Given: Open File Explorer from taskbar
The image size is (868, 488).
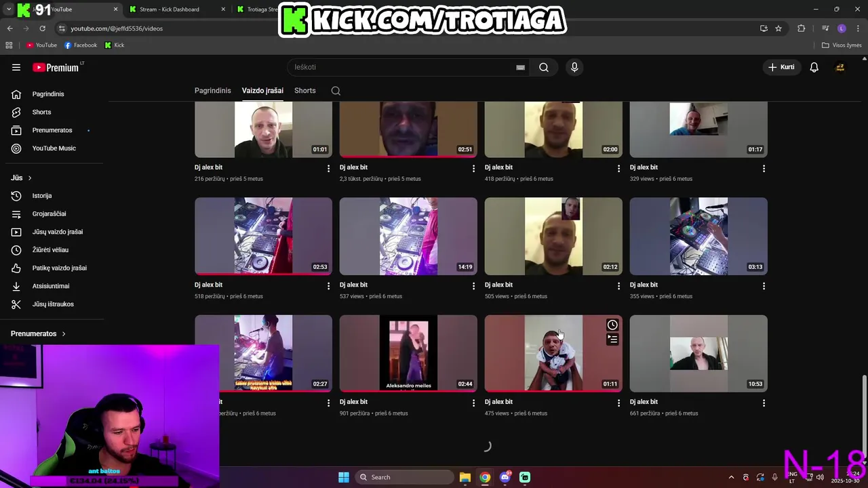Looking at the screenshot, I should click(x=465, y=477).
